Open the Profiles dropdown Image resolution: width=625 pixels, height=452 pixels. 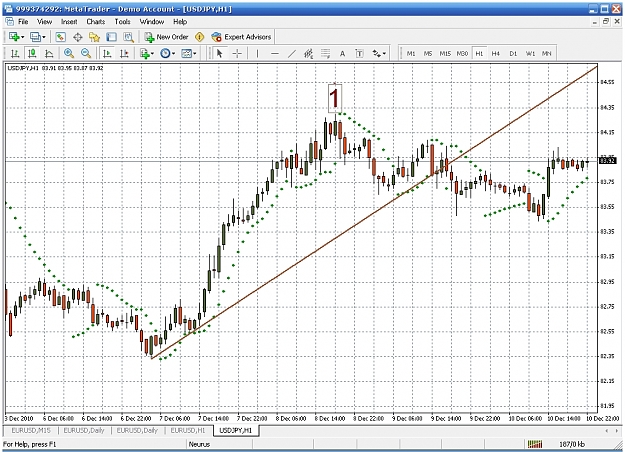[x=38, y=37]
